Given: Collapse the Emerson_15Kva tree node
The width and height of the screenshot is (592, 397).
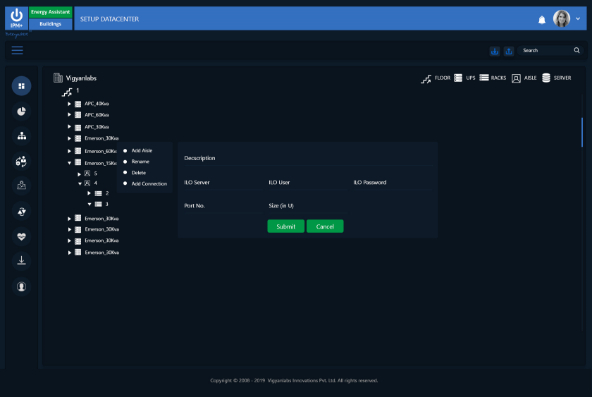Looking at the screenshot, I should (69, 163).
